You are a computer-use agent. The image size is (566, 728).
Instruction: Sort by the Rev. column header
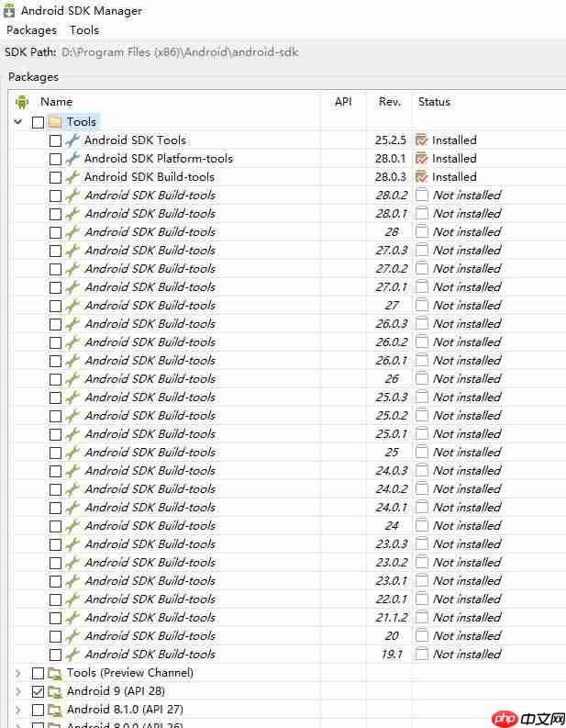(390, 102)
